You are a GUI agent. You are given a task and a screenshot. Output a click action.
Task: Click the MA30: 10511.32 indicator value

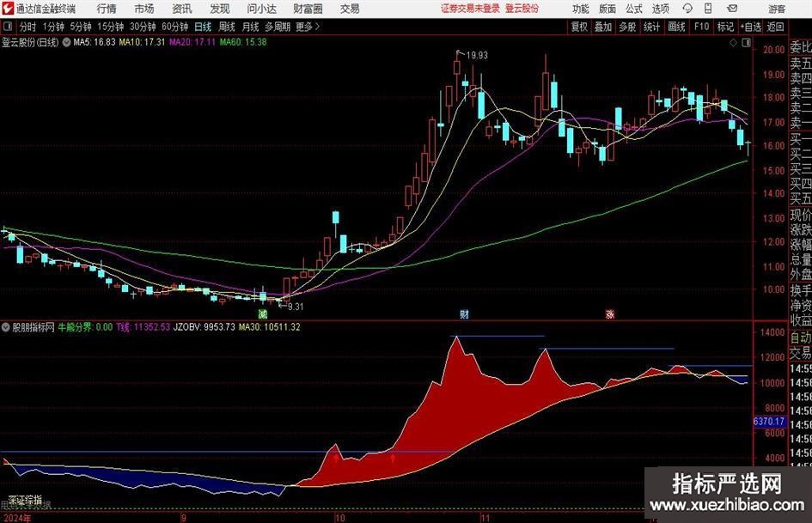point(269,327)
